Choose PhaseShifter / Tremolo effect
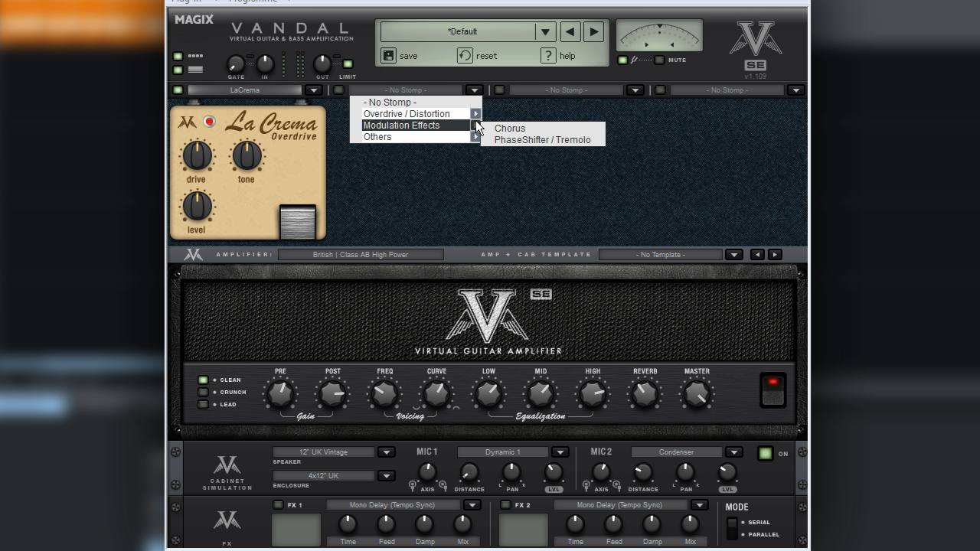This screenshot has width=980, height=551. click(x=542, y=139)
